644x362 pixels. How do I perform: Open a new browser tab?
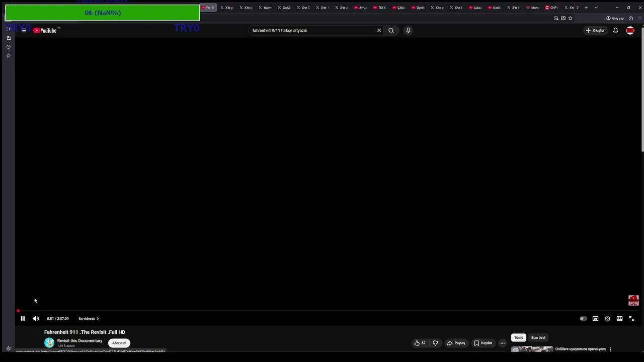[586, 8]
